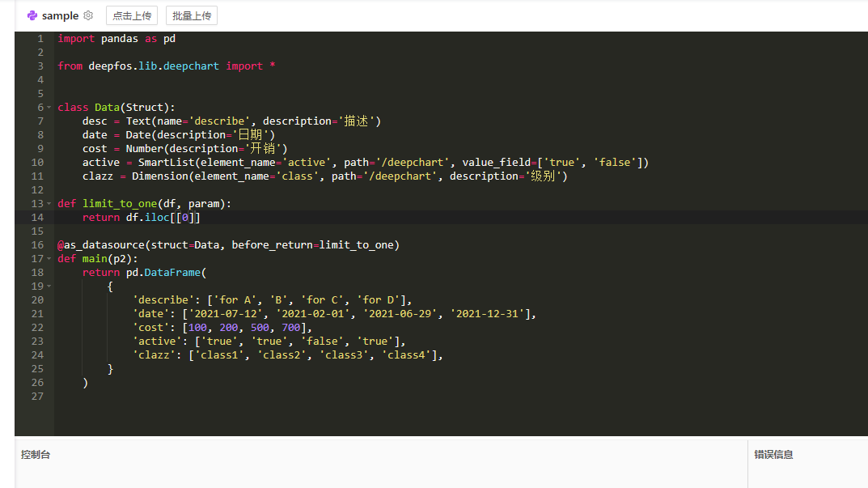Click the 点击上传 upload button
The width and height of the screenshot is (868, 488).
[x=131, y=15]
